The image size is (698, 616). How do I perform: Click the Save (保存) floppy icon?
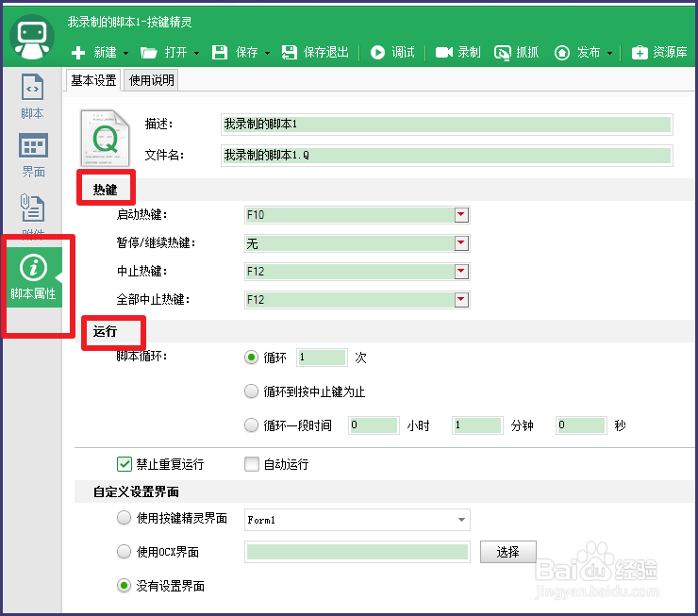[x=220, y=53]
